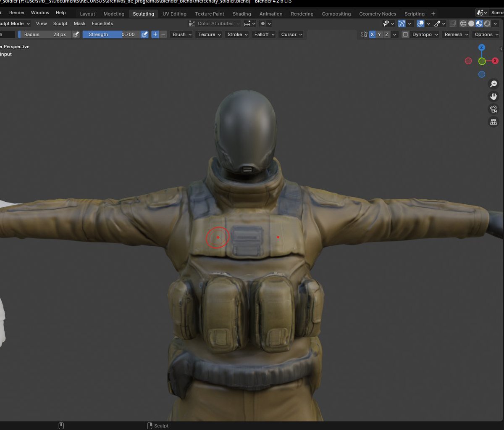Click the Radius slider field
The image size is (504, 430).
click(45, 34)
